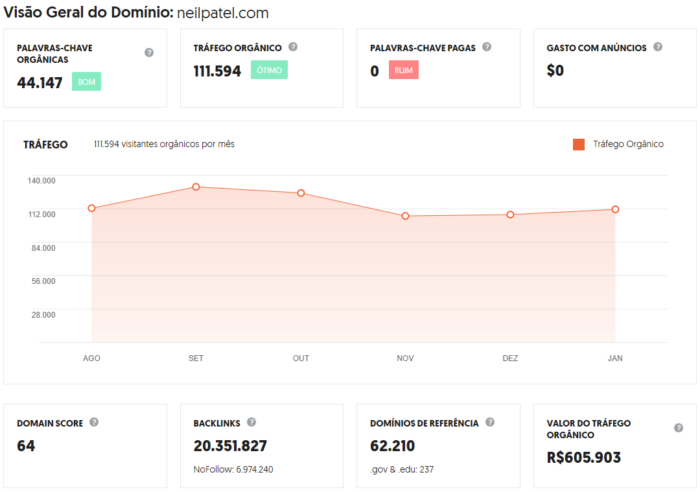Select the OUT data point on chart

301,193
